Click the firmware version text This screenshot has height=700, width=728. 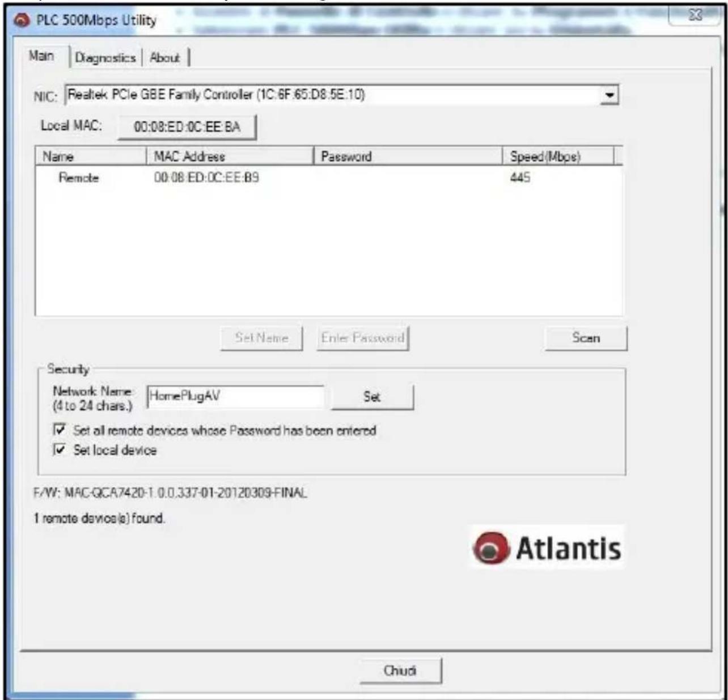click(170, 493)
